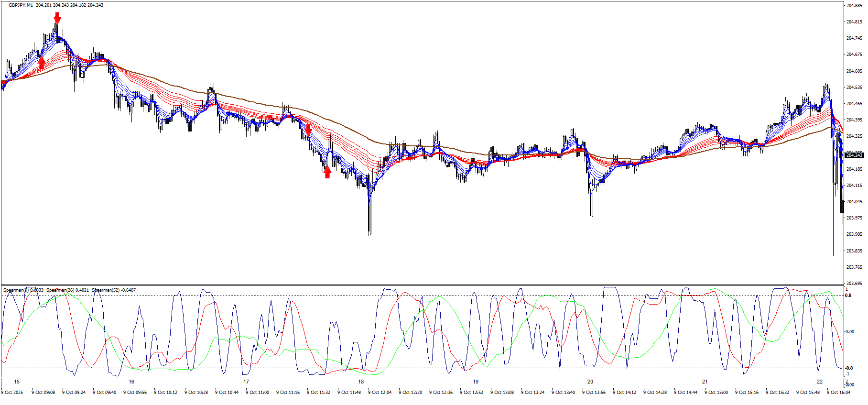
Task: Click the topmost red down arrow signal
Action: click(57, 18)
